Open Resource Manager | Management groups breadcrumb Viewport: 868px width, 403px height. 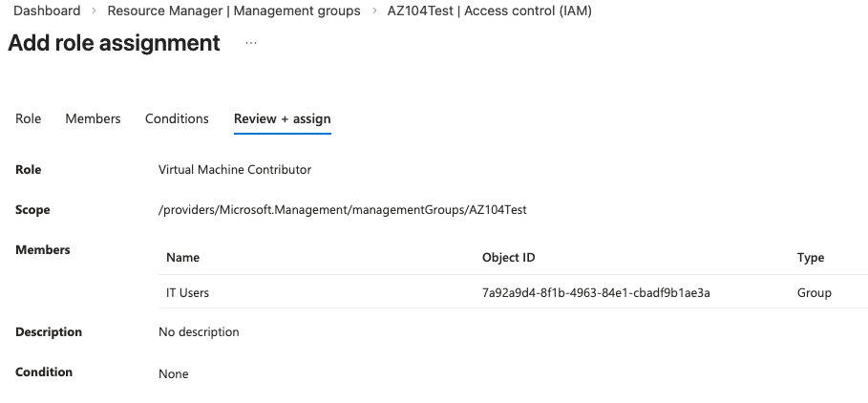click(234, 11)
